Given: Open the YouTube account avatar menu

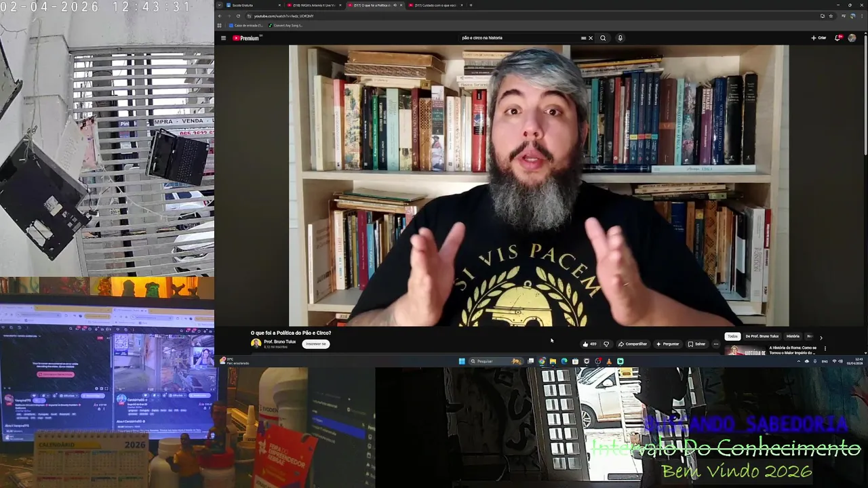Looking at the screenshot, I should [x=852, y=38].
